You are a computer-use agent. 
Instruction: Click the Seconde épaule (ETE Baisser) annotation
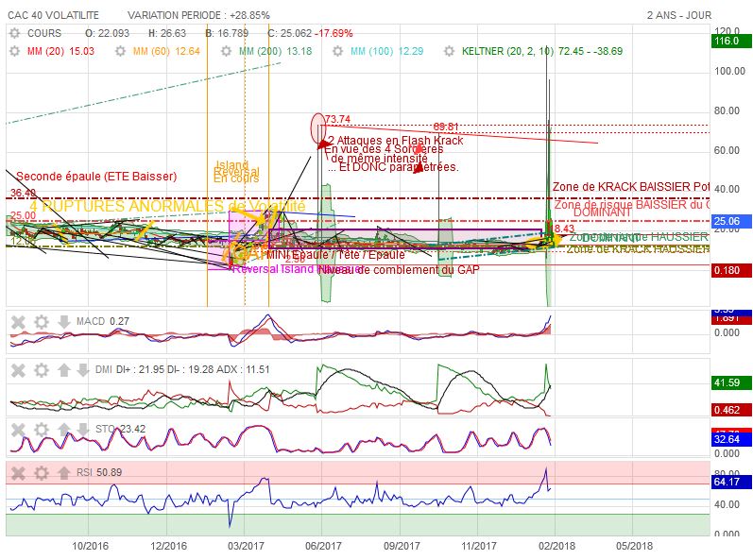point(96,176)
